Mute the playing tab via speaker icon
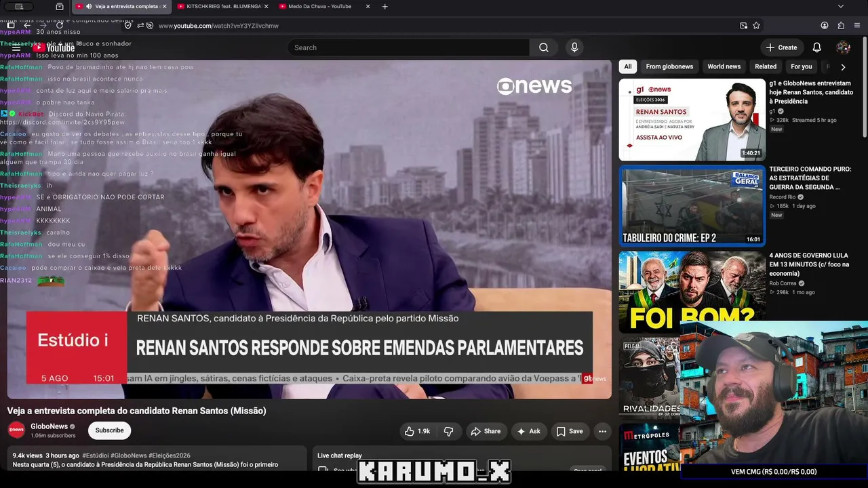This screenshot has height=488, width=868. coord(89,7)
